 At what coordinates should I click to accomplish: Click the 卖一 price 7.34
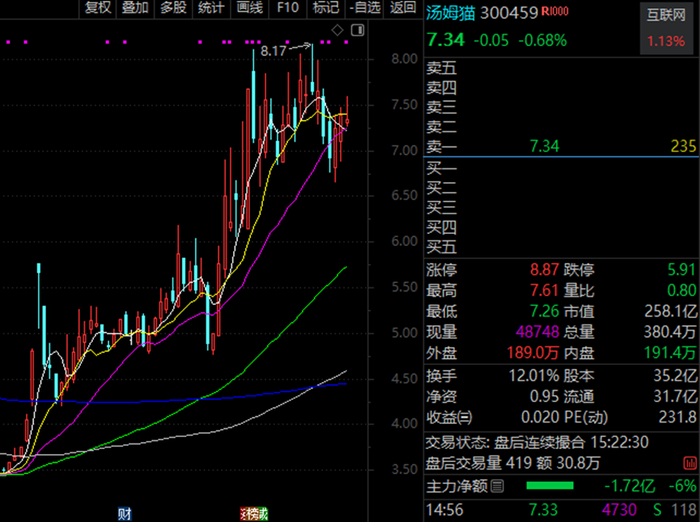544,146
